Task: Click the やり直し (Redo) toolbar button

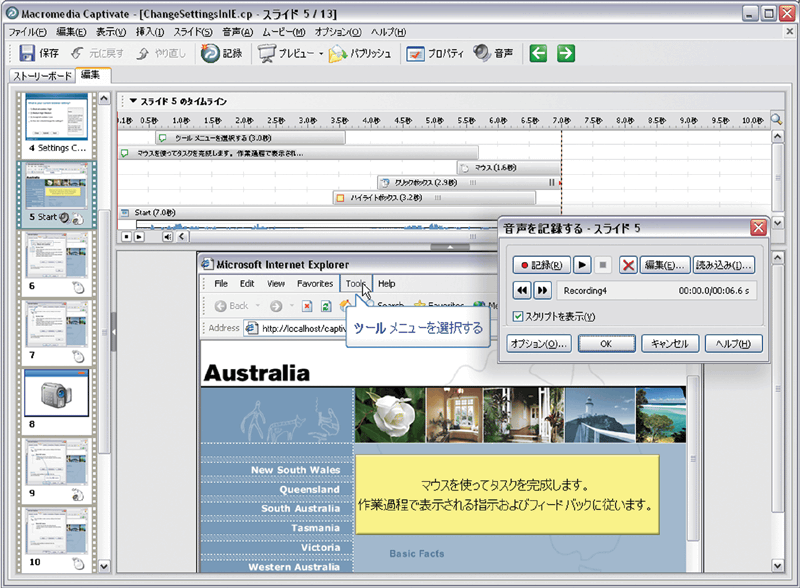Action: (x=161, y=53)
